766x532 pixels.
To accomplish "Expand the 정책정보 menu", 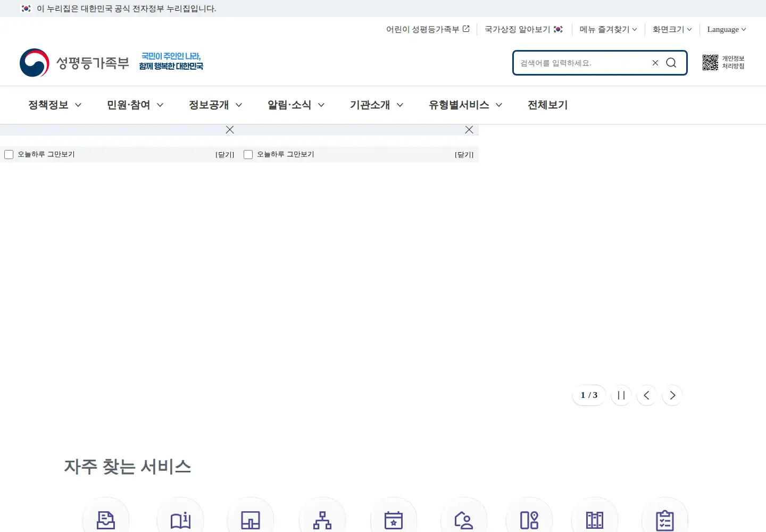I will click(x=55, y=105).
